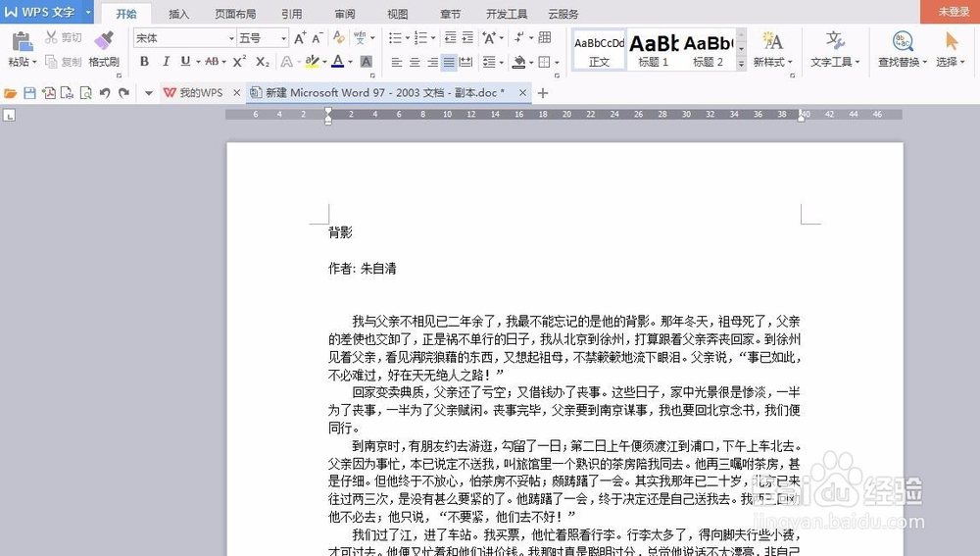Click the clear formatting eraser icon
980x556 pixels.
coord(339,38)
